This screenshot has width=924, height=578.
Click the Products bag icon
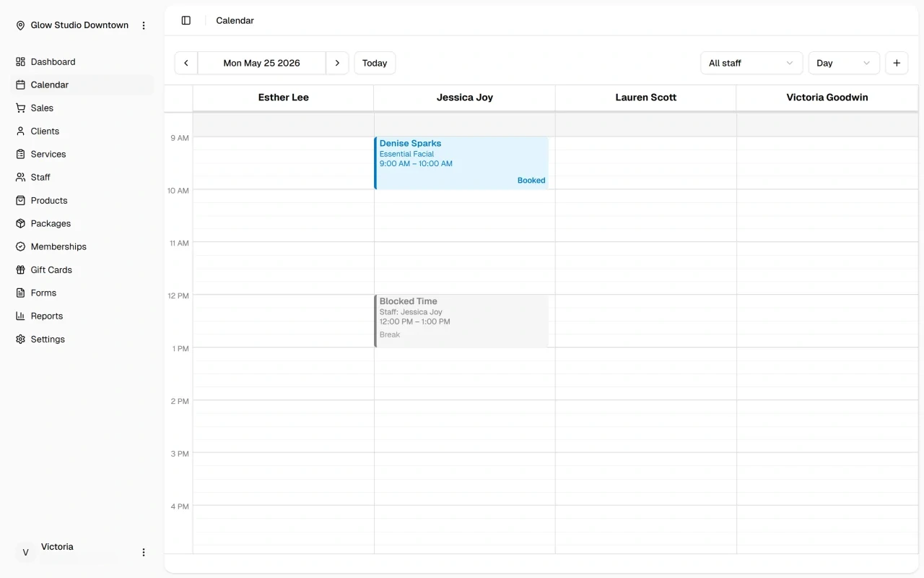coord(20,201)
